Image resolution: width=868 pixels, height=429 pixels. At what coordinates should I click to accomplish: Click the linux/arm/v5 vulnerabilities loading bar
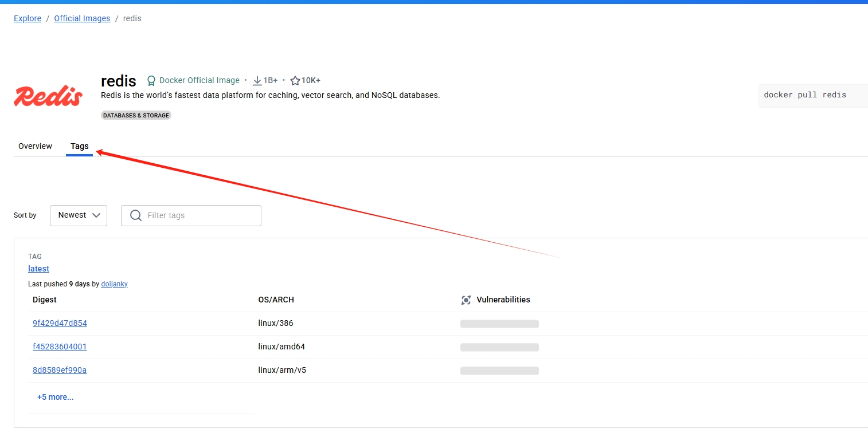click(x=499, y=371)
